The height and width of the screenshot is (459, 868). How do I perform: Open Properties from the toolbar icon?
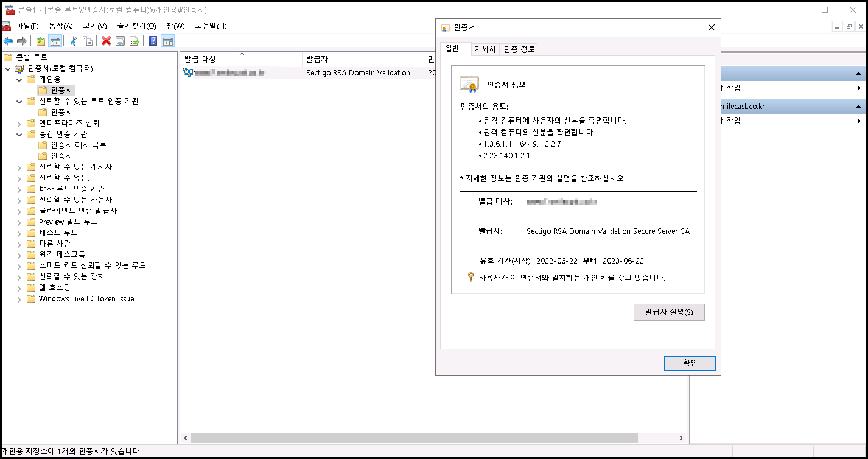tap(121, 41)
